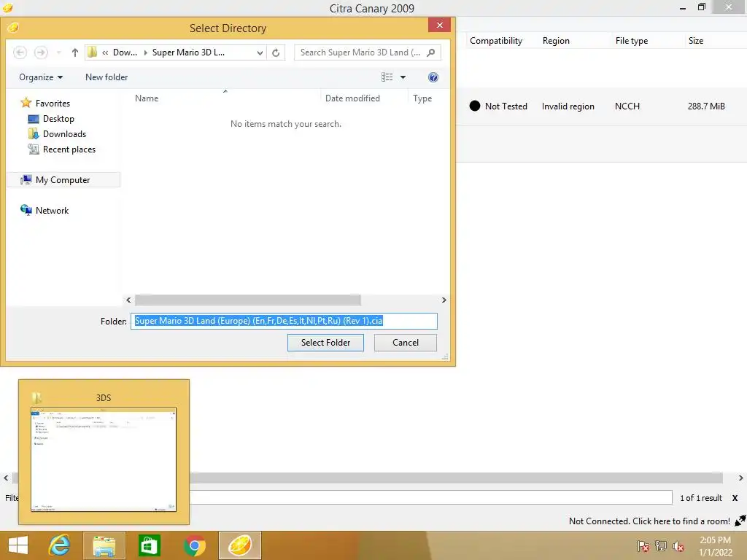Open the recent locations dropdown arrow

click(x=58, y=52)
